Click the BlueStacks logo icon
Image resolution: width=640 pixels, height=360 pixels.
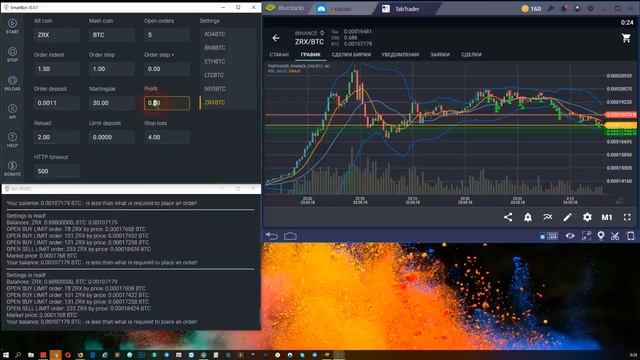pyautogui.click(x=270, y=8)
